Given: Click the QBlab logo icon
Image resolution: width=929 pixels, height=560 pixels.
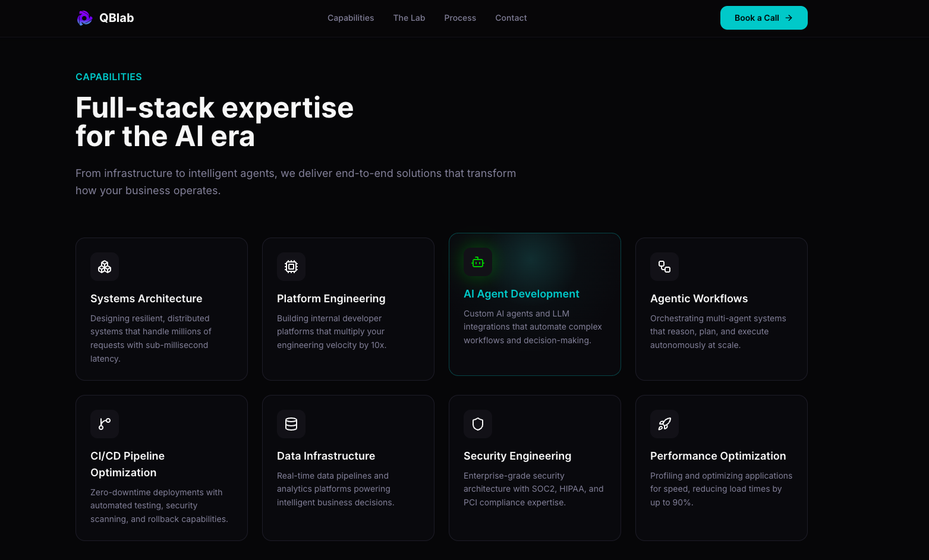Looking at the screenshot, I should click(84, 18).
